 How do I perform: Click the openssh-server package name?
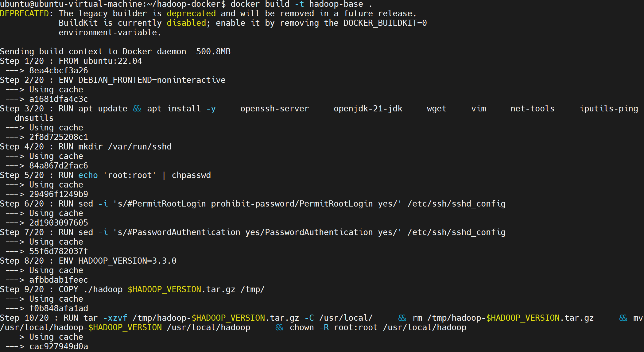[x=274, y=109]
